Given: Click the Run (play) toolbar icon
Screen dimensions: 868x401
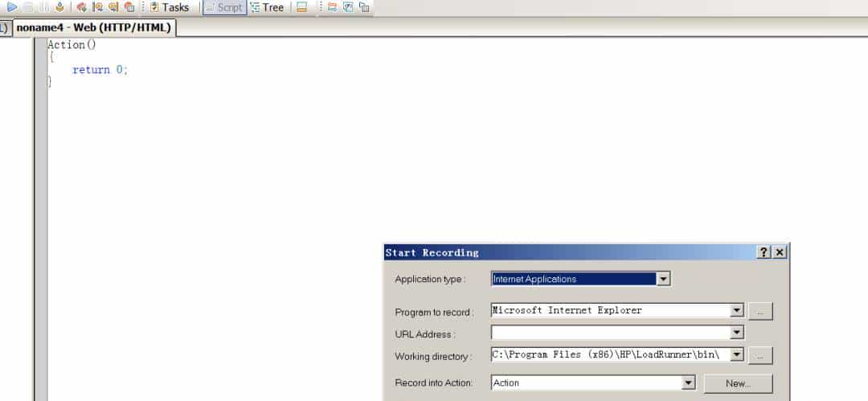Looking at the screenshot, I should [x=11, y=7].
